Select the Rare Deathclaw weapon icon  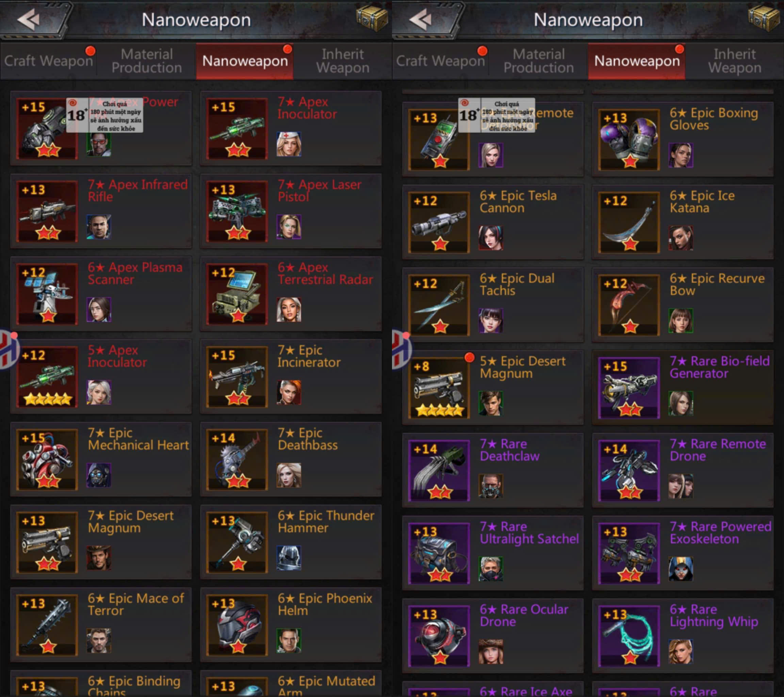click(x=439, y=471)
